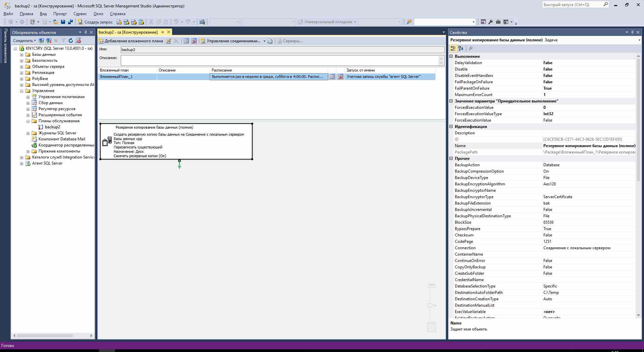644x352 pixels.
Task: Open the Проект menu
Action: (60, 14)
